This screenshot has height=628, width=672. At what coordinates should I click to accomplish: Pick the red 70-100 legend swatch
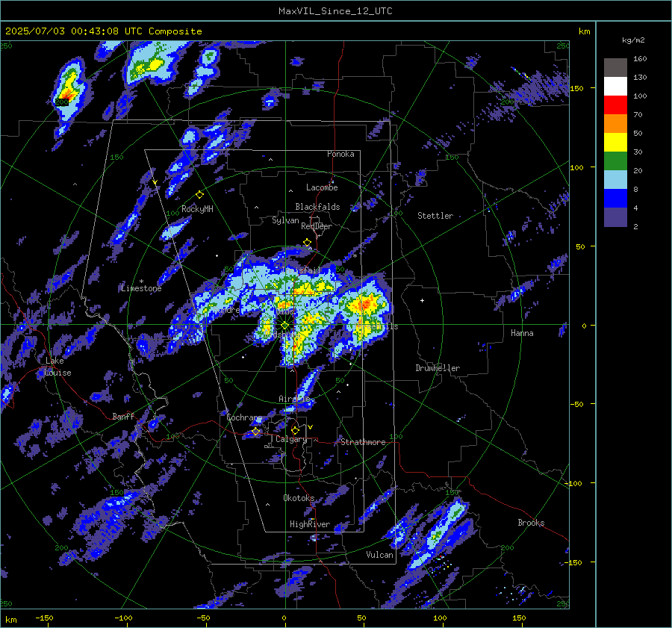pyautogui.click(x=615, y=105)
